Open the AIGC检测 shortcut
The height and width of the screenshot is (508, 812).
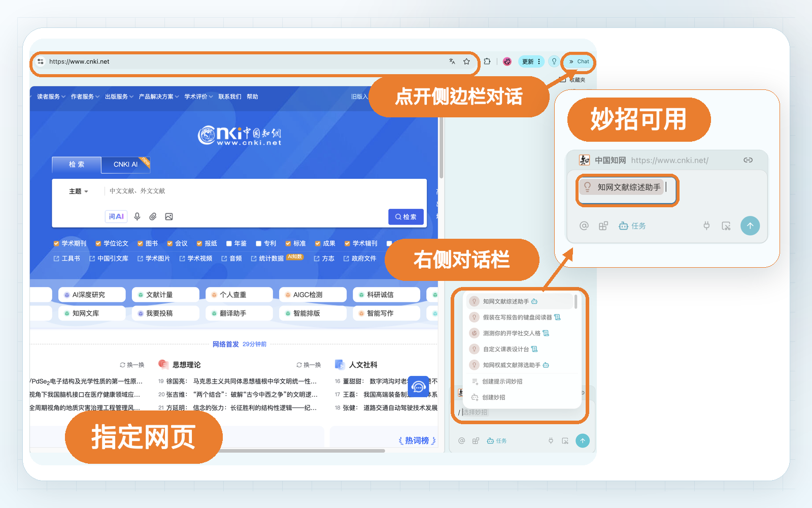click(x=313, y=295)
